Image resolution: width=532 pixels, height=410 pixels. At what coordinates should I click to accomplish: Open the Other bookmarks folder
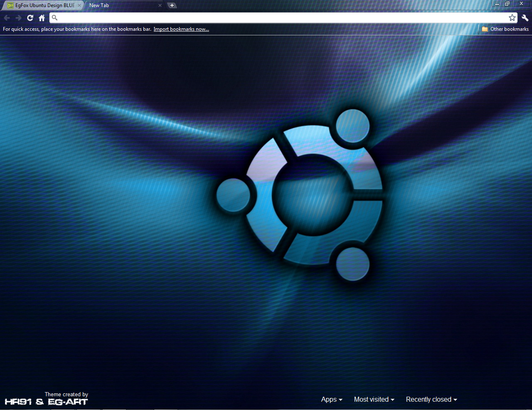(x=505, y=29)
